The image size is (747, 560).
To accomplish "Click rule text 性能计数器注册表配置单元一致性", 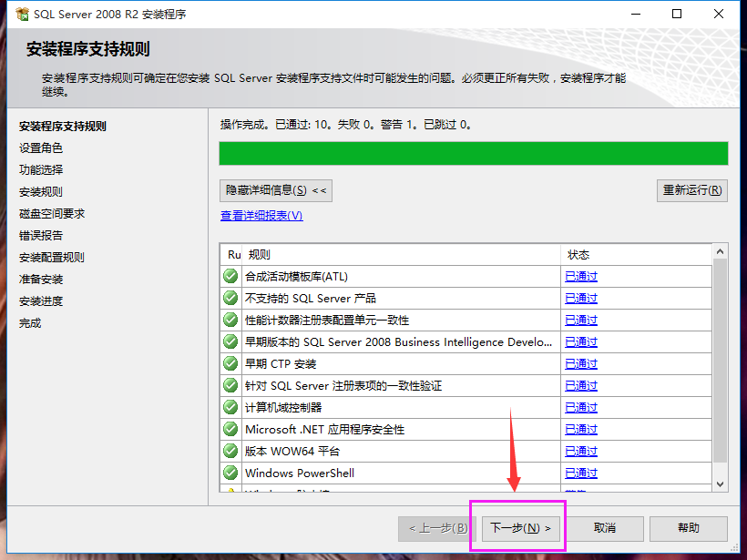I will tap(327, 321).
